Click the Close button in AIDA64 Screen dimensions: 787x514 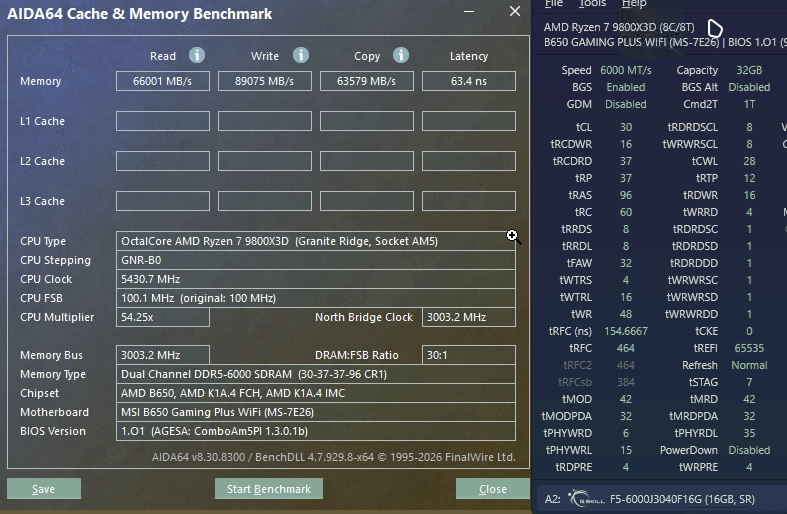(x=492, y=489)
